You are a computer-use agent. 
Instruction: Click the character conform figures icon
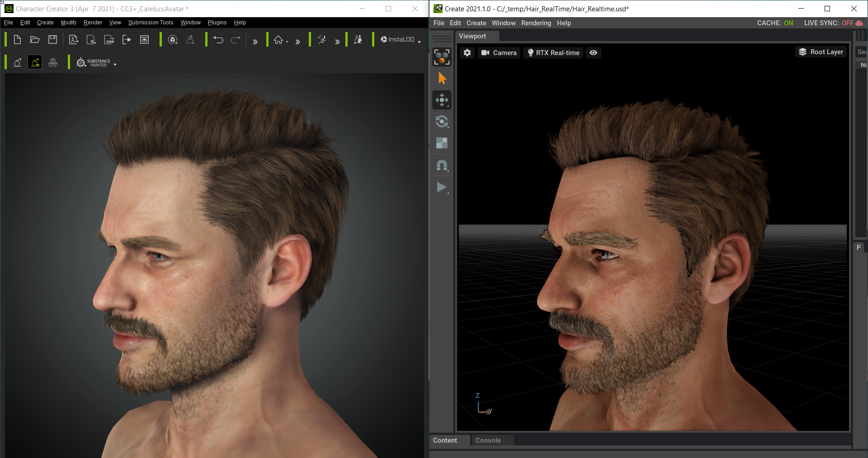pyautogui.click(x=358, y=40)
